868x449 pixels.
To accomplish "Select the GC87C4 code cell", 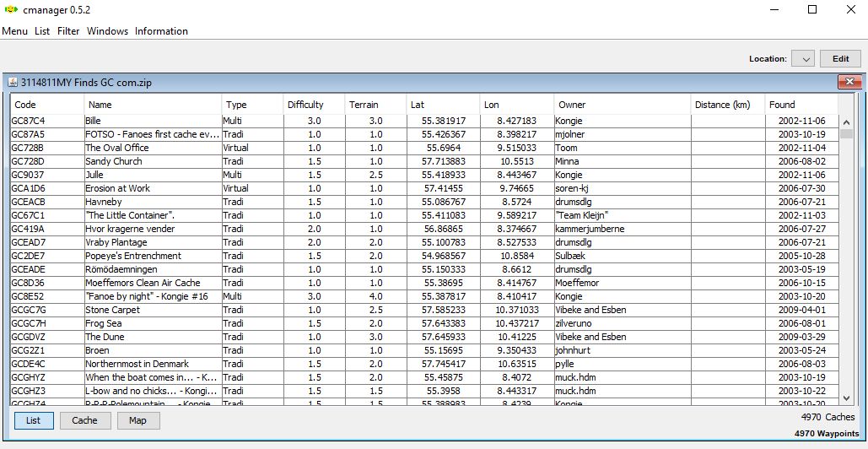I will [x=47, y=121].
